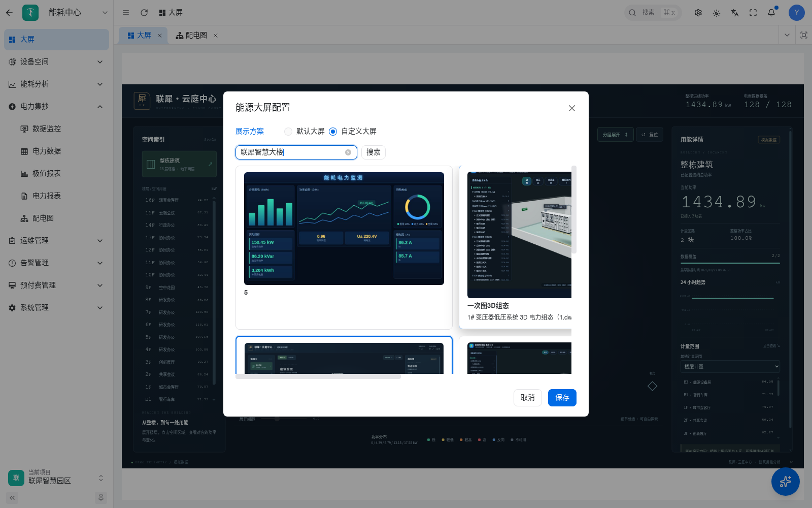Click 保存 to save the screen configuration
The image size is (812, 508).
[562, 398]
